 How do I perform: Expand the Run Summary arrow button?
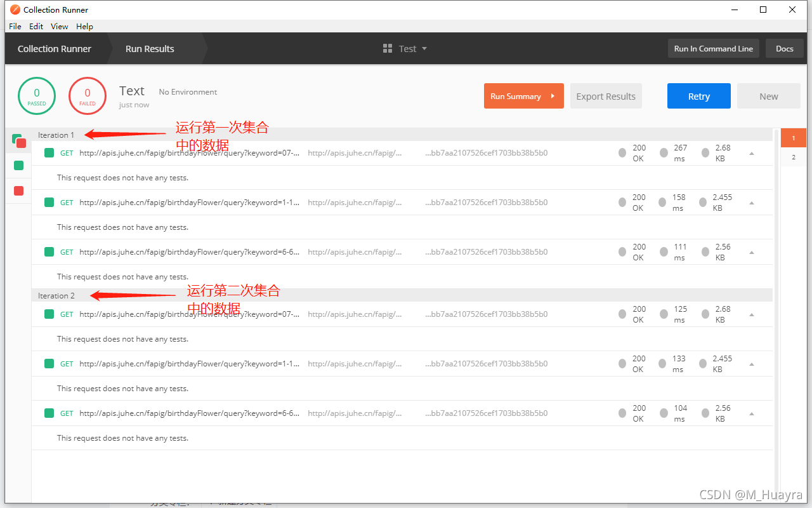(553, 97)
